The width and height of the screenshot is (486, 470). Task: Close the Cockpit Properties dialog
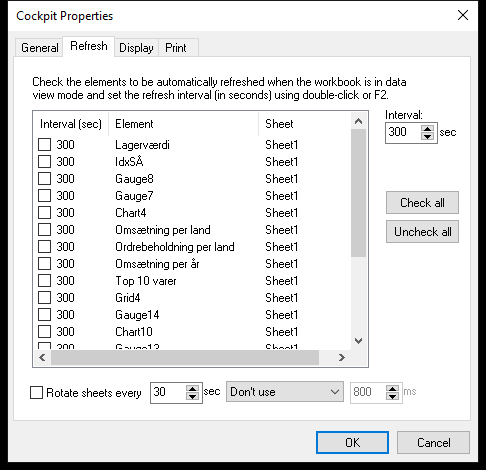[463, 15]
